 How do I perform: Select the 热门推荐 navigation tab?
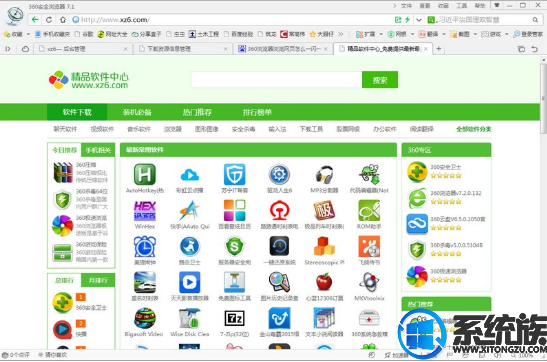[x=197, y=112]
